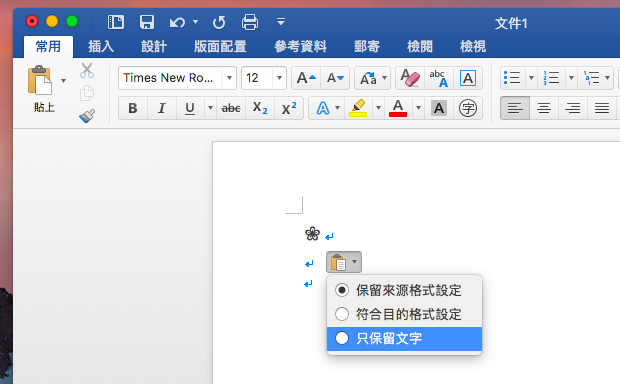Select 保留來源格式設定 radio option
The height and width of the screenshot is (384, 620).
404,290
